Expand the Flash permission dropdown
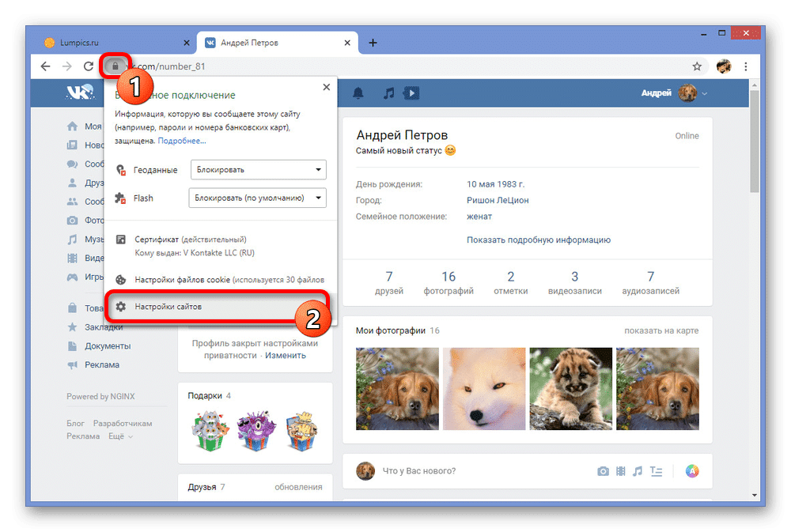The image size is (791, 532). pos(257,198)
